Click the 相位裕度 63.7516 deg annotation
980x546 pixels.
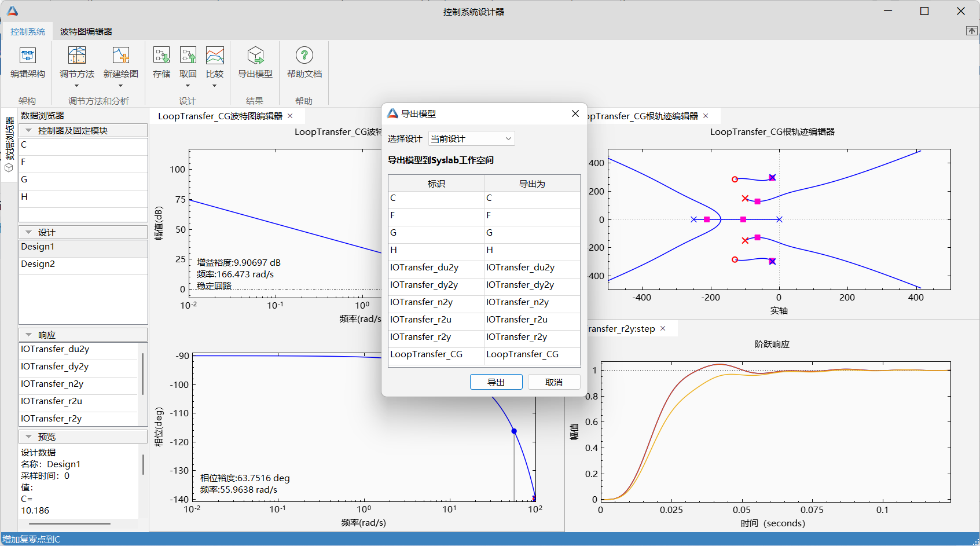[x=245, y=478]
